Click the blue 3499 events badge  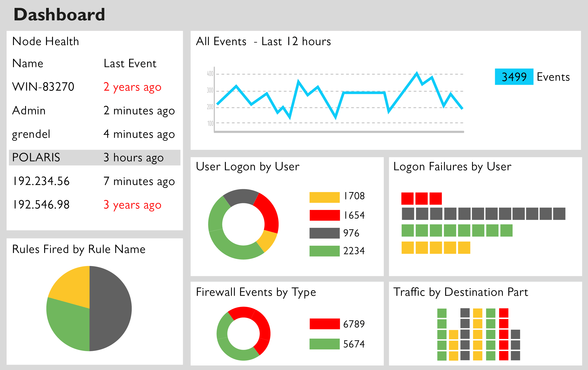pyautogui.click(x=514, y=77)
